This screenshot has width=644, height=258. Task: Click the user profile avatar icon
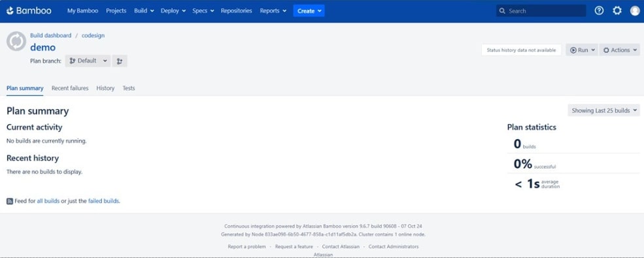635,10
